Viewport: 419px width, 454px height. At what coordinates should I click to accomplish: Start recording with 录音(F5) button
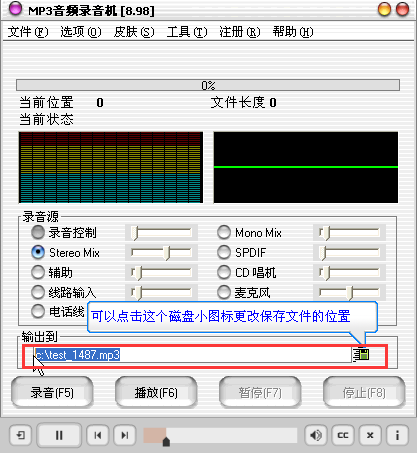coord(52,392)
